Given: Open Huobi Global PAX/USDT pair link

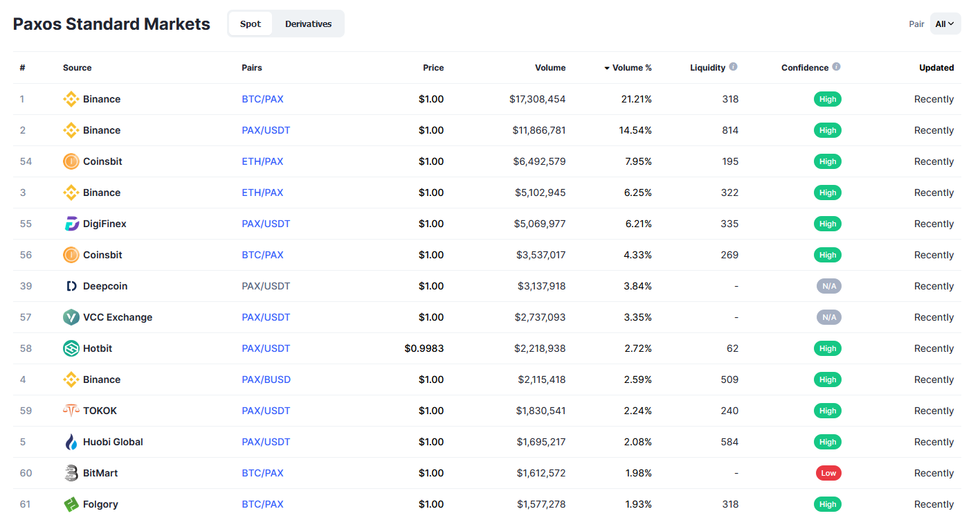Looking at the screenshot, I should [266, 442].
